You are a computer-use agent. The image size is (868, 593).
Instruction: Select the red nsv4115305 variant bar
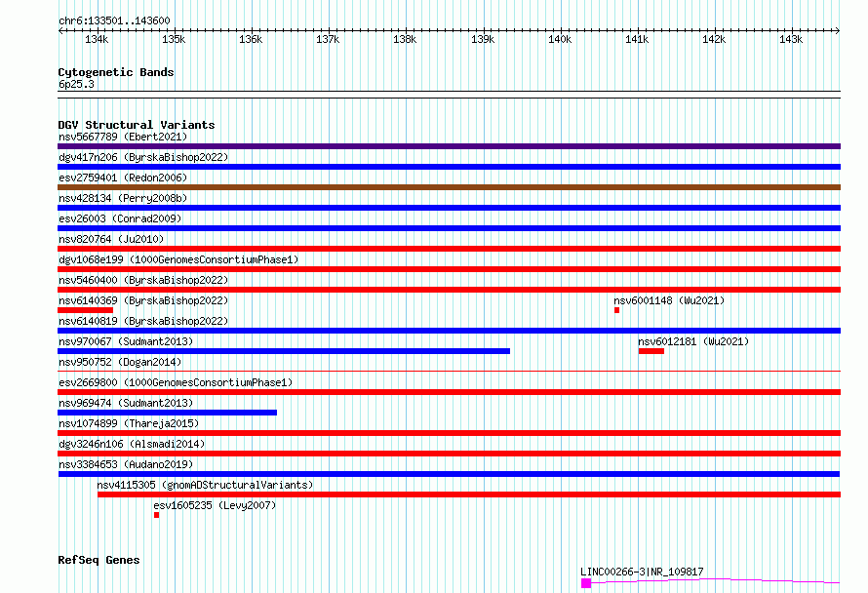pos(469,494)
